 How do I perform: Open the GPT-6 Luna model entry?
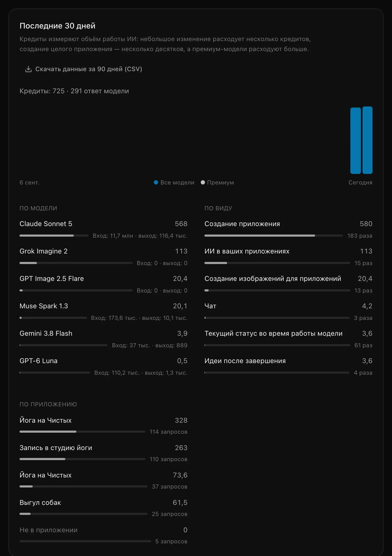(x=104, y=366)
